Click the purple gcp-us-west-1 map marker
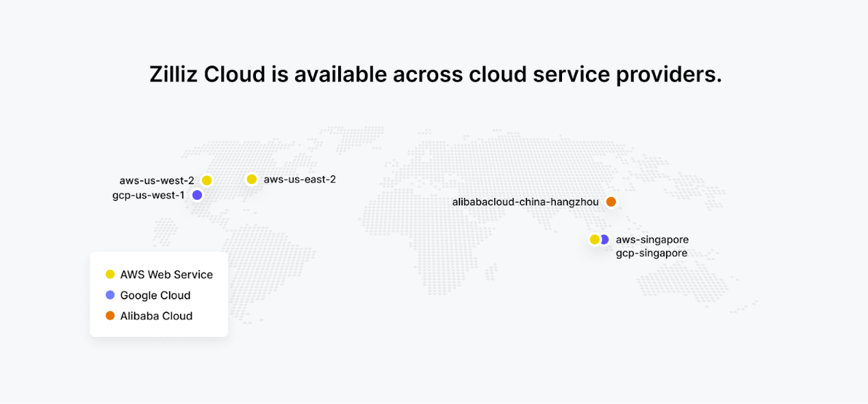Screen dimensions: 868x404 [x=197, y=195]
